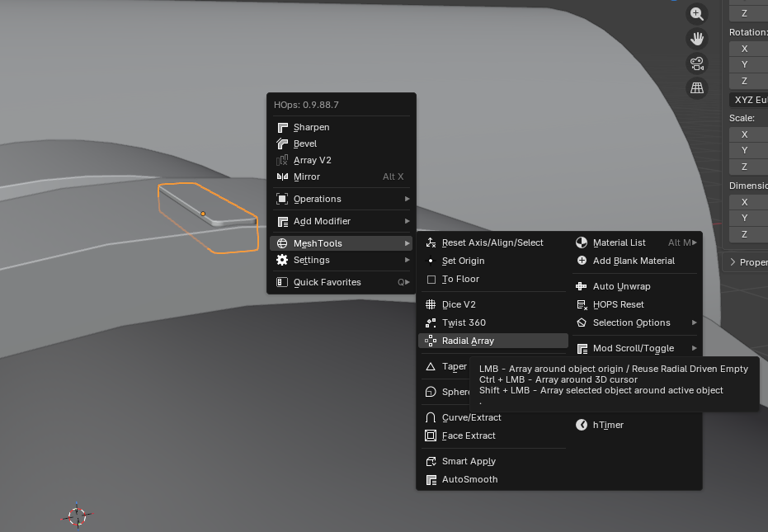Select To Floor menu entry
The height and width of the screenshot is (532, 768).
pyautogui.click(x=493, y=279)
